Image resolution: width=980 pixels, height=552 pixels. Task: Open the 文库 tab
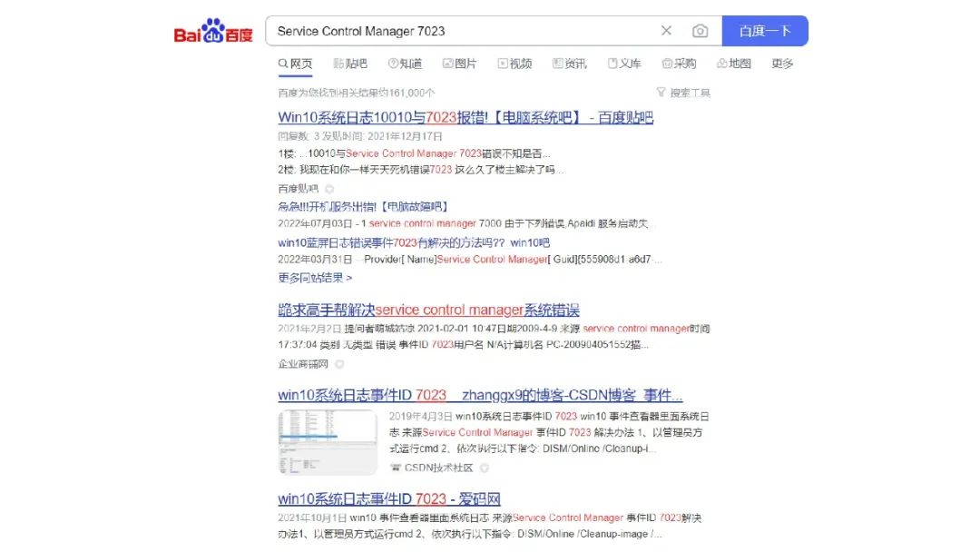point(624,64)
